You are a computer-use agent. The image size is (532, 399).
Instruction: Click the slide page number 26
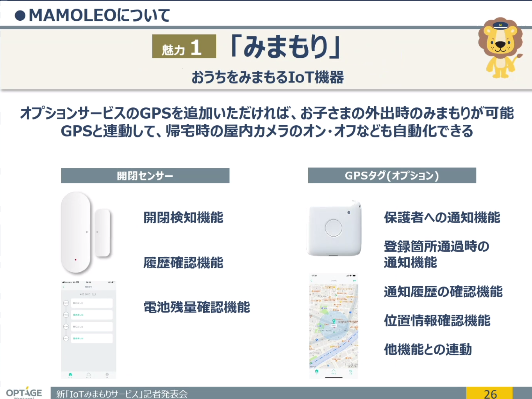click(x=490, y=394)
